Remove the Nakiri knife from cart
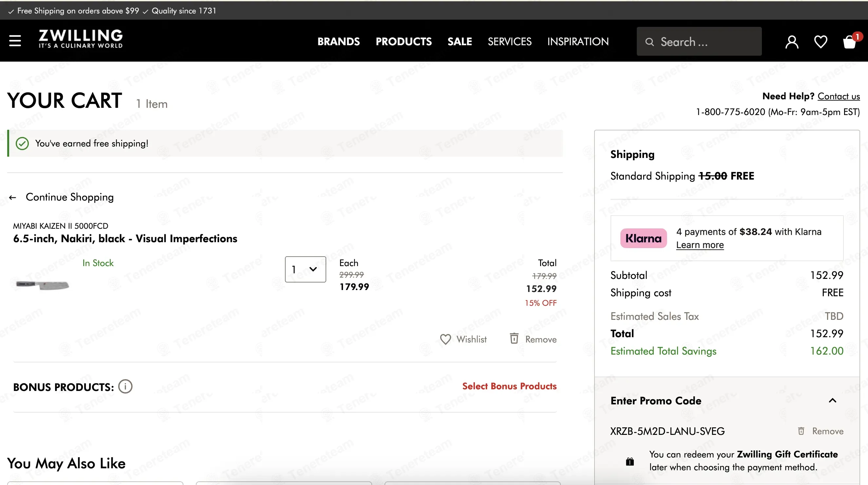 click(533, 339)
